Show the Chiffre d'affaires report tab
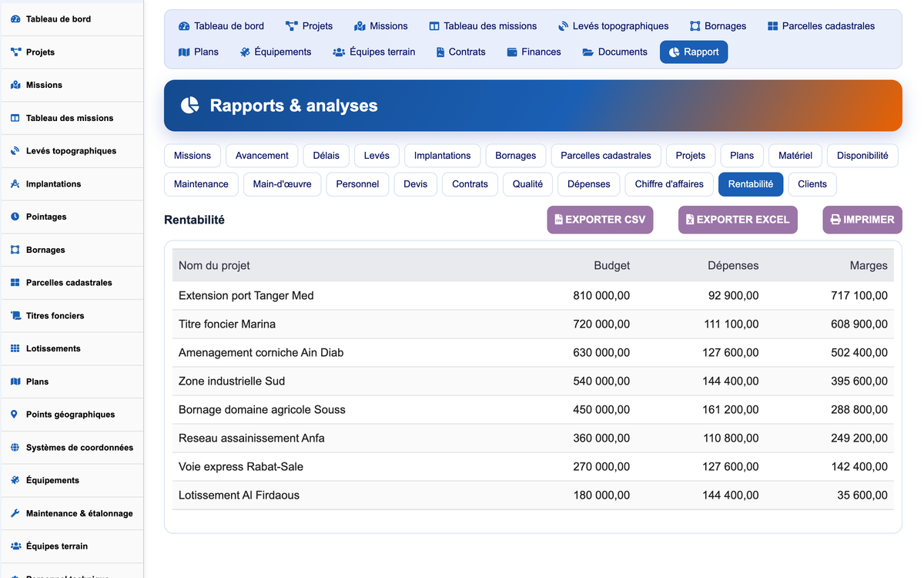This screenshot has height=578, width=924. tap(669, 184)
